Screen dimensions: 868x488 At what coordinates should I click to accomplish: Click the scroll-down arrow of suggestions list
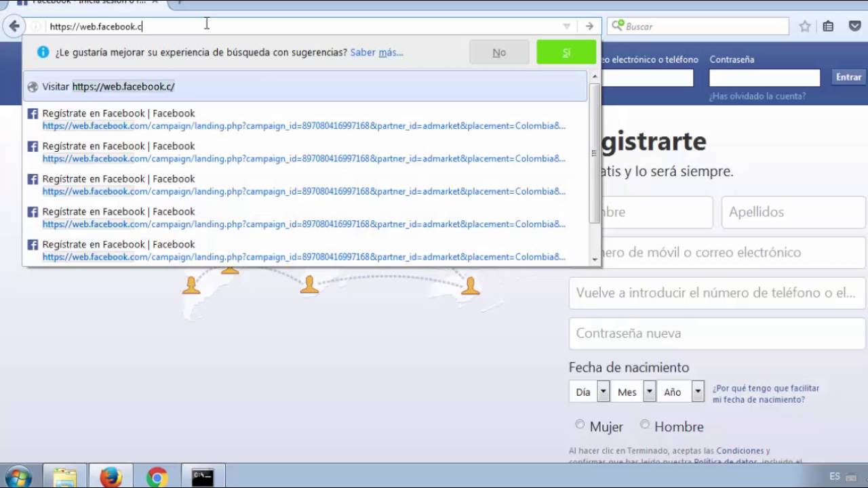coord(595,259)
